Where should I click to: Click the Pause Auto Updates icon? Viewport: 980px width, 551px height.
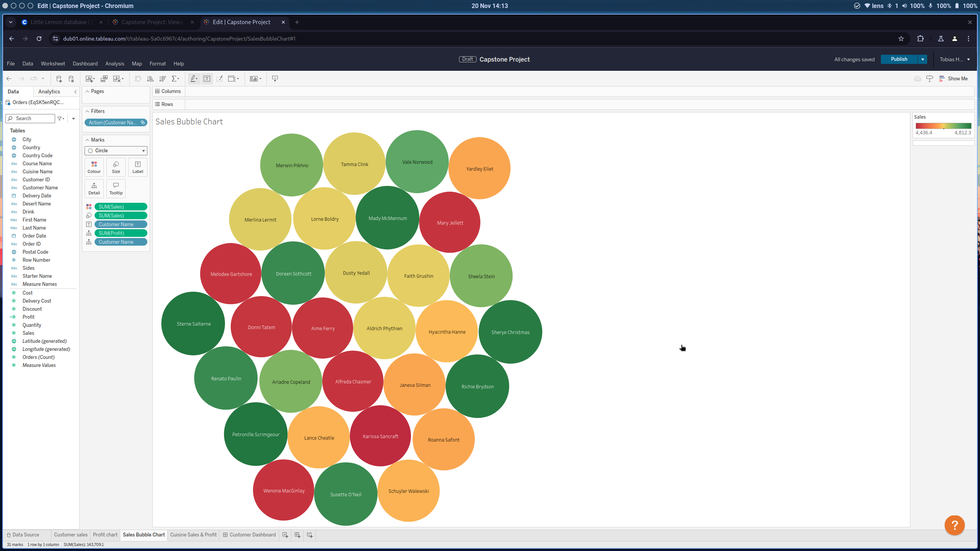[x=71, y=79]
